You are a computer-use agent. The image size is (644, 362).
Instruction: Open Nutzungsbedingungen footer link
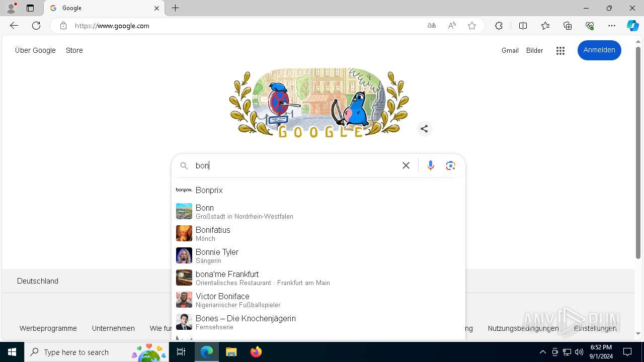(x=523, y=328)
